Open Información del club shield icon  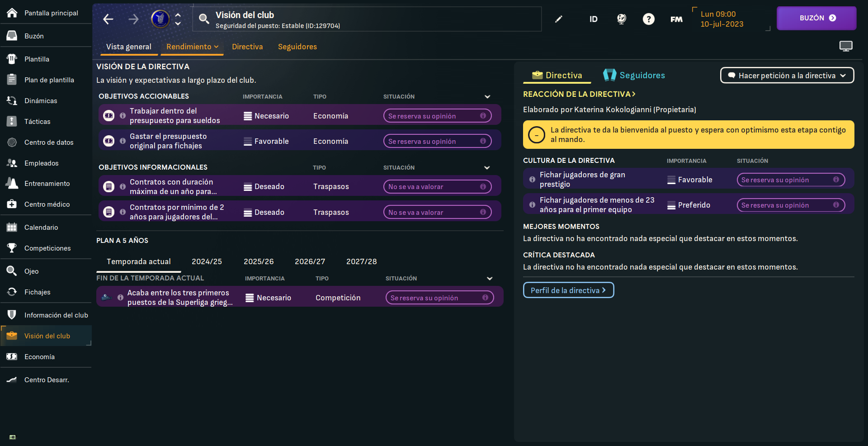pos(12,315)
